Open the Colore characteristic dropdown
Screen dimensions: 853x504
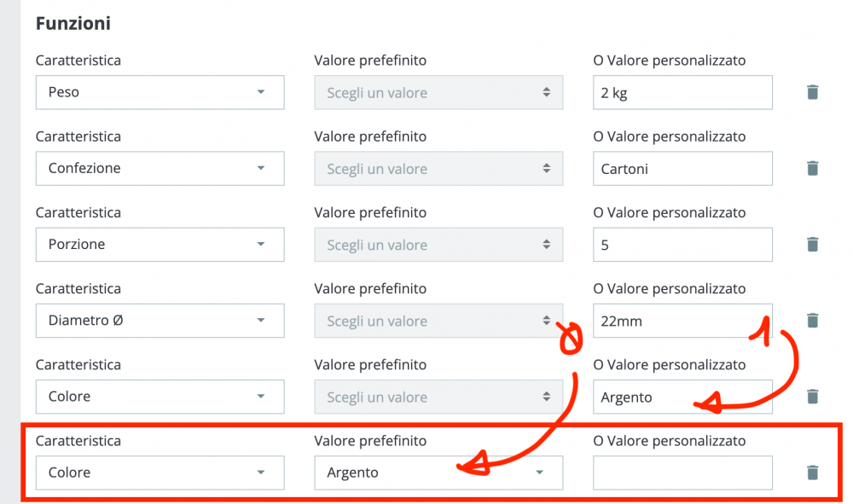pyautogui.click(x=160, y=397)
